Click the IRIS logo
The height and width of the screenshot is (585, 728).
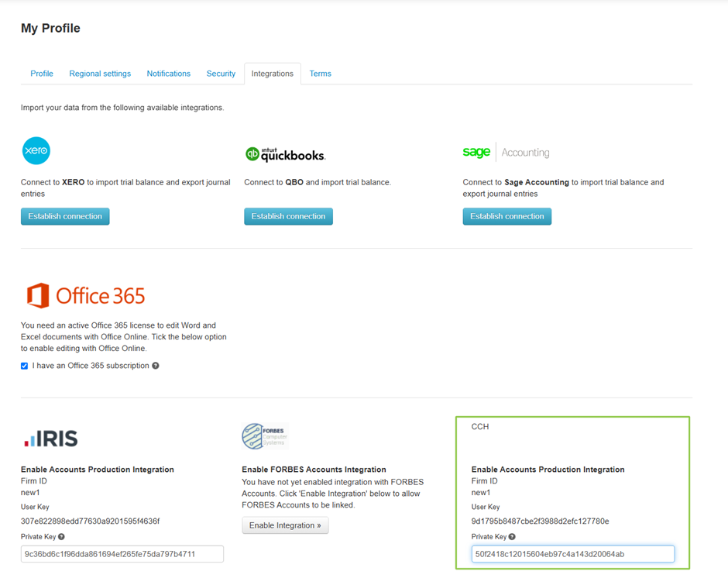(51, 439)
